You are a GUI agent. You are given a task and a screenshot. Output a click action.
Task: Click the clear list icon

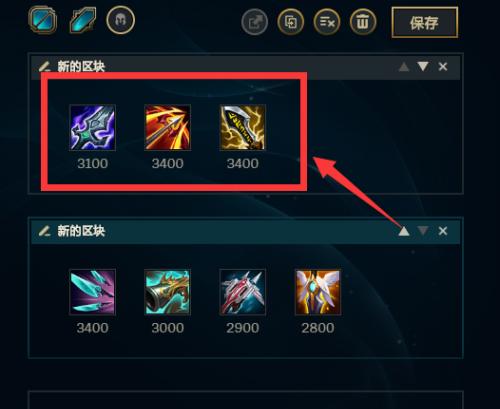[327, 22]
